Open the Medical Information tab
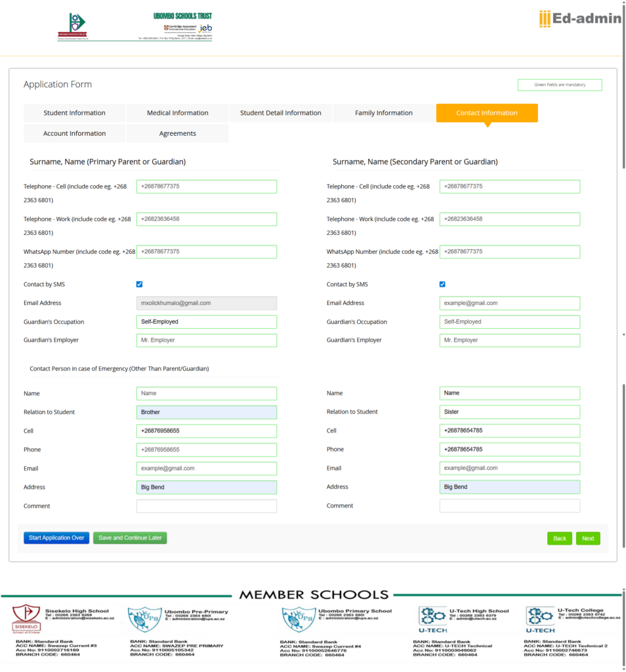The width and height of the screenshot is (626, 672). (x=177, y=113)
